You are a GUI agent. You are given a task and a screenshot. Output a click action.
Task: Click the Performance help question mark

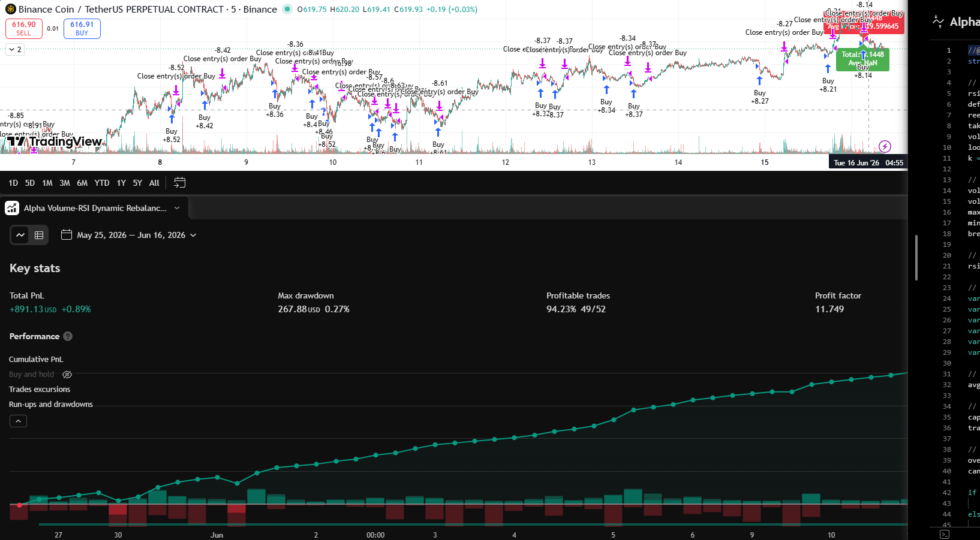[68, 336]
